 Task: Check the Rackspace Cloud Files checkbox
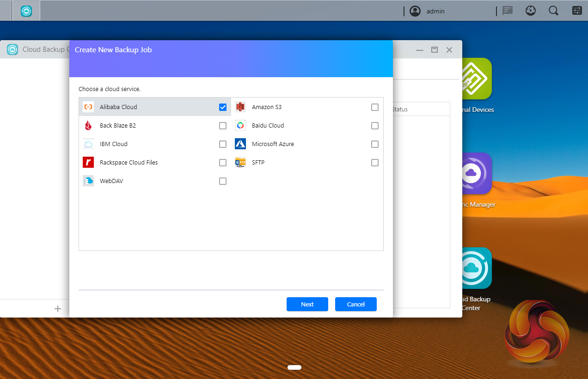click(223, 162)
